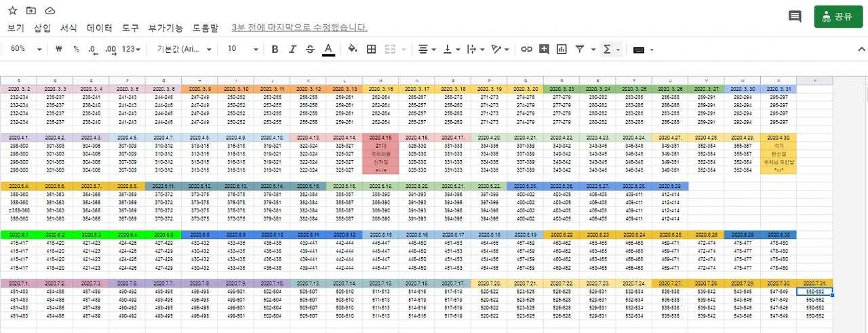Select the yellow cell 2020. 3. 16
This screenshot has height=333, width=868.
click(380, 88)
